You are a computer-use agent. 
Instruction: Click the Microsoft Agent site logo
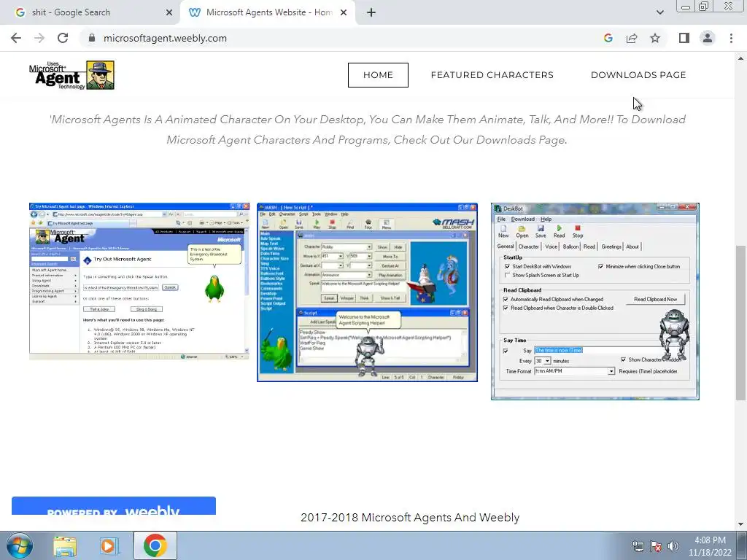coord(72,75)
